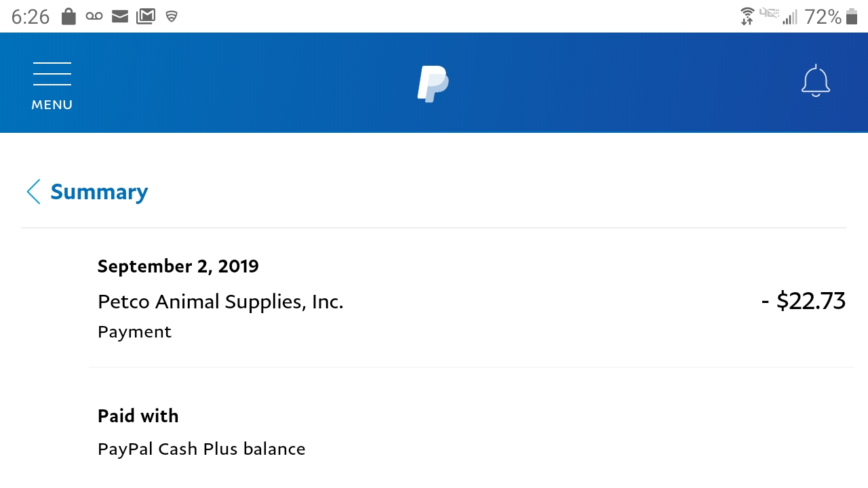Tap the PayPal logo in header
Viewport: 868px width, 488px height.
click(433, 84)
